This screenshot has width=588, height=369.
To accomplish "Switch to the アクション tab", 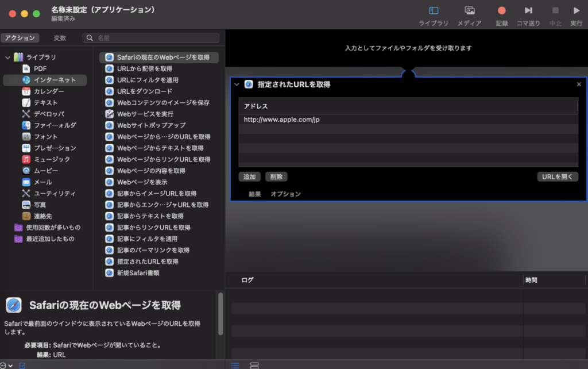I will (20, 38).
